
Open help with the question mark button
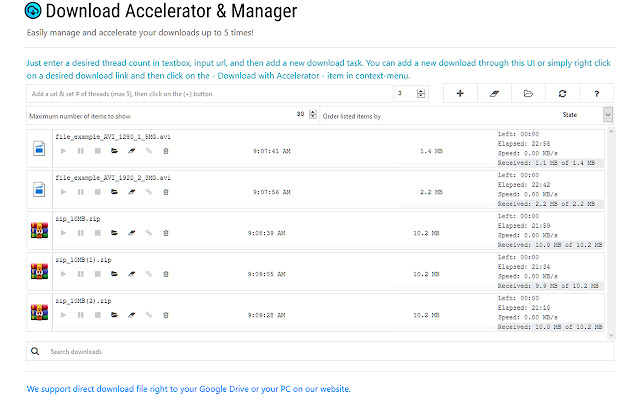click(x=597, y=93)
